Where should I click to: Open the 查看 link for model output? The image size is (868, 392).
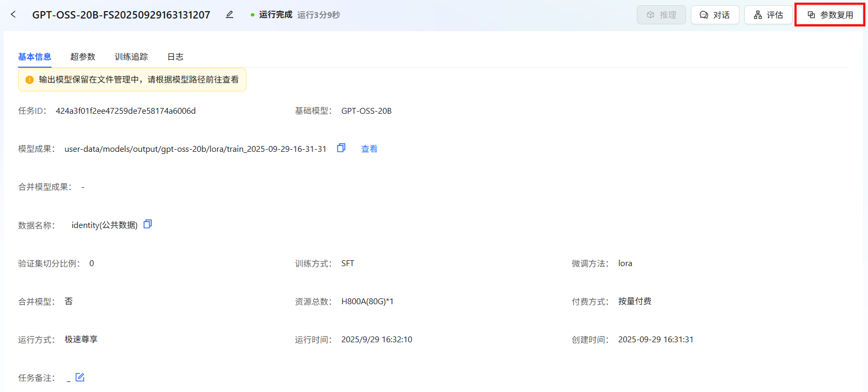click(369, 149)
